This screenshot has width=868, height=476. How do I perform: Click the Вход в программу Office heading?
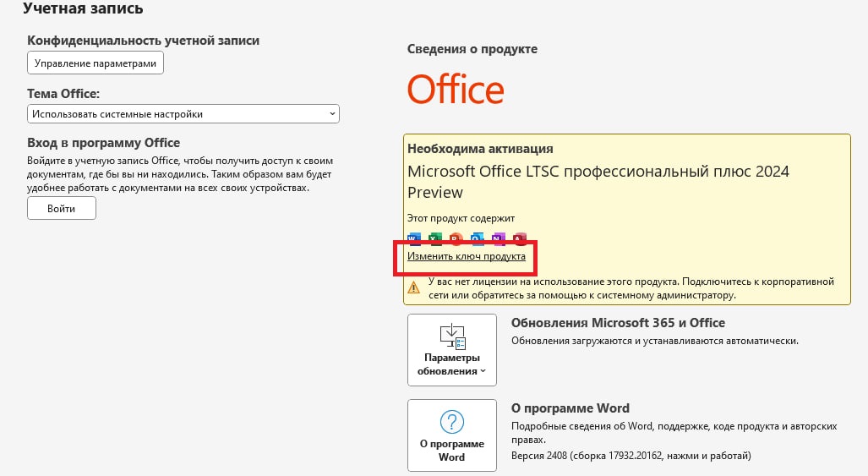tap(103, 143)
